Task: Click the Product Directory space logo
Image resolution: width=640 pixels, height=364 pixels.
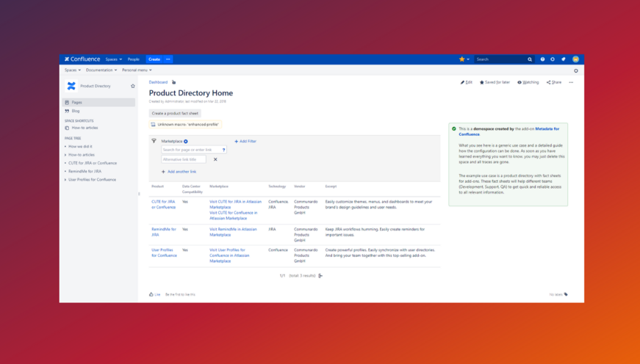Action: [x=71, y=86]
